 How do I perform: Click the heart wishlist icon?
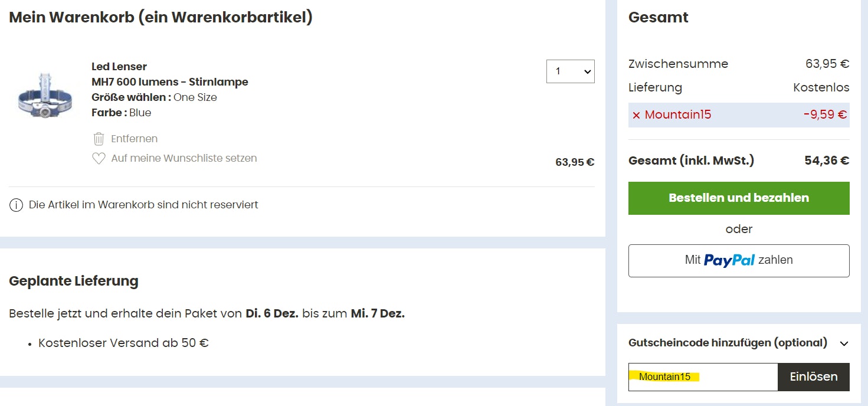pos(99,159)
